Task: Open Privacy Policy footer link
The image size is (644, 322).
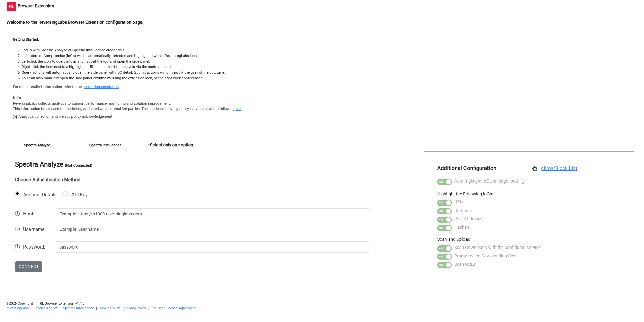Action: 135,308
